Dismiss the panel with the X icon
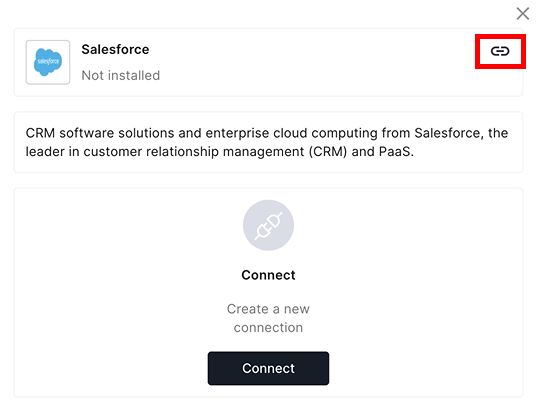 tap(523, 14)
